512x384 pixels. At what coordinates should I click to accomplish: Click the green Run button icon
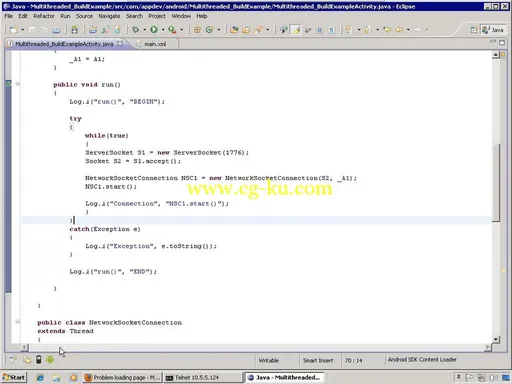154,30
